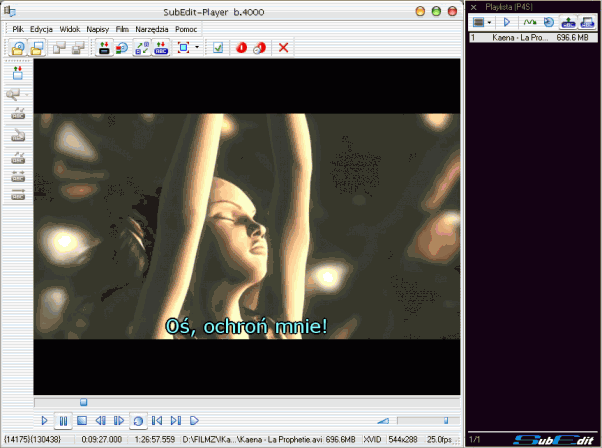Viewport: 602px width, 448px height.
Task: Click the greyed hand-pointing ABC sidebar icon
Action: pos(18,136)
